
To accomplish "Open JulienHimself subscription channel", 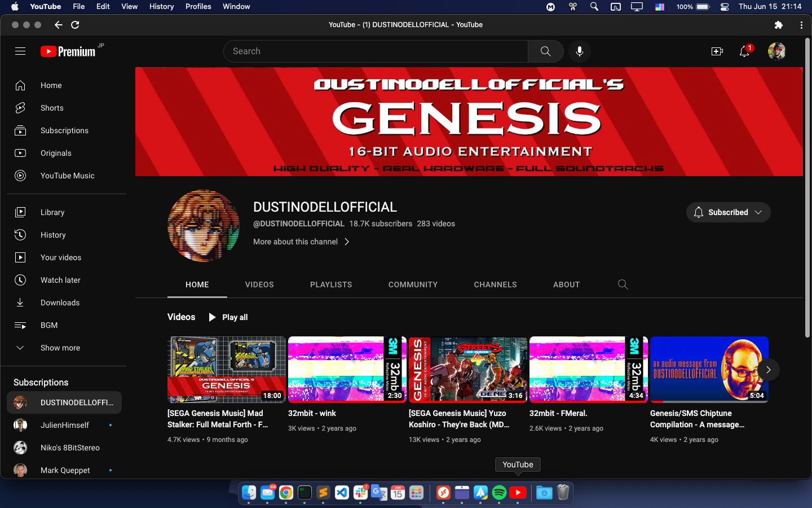I will point(64,425).
